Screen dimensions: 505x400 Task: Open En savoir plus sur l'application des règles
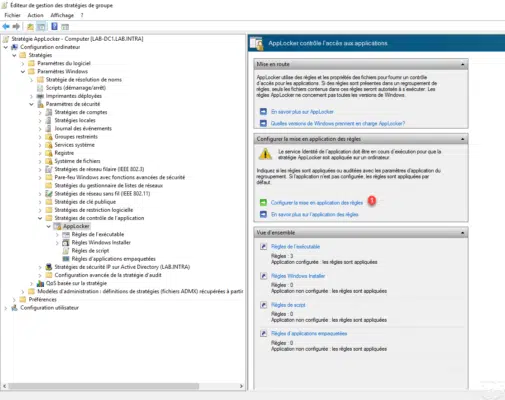pyautogui.click(x=315, y=214)
